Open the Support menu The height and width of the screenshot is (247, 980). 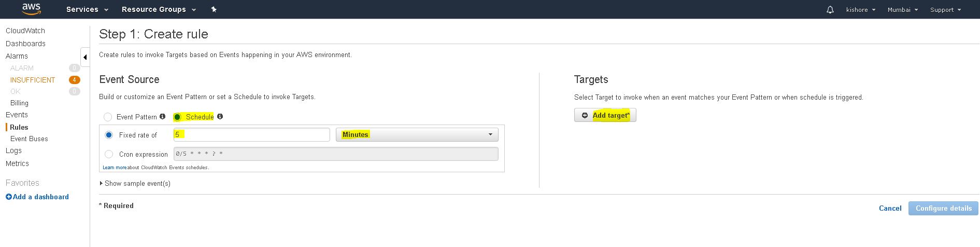[945, 10]
